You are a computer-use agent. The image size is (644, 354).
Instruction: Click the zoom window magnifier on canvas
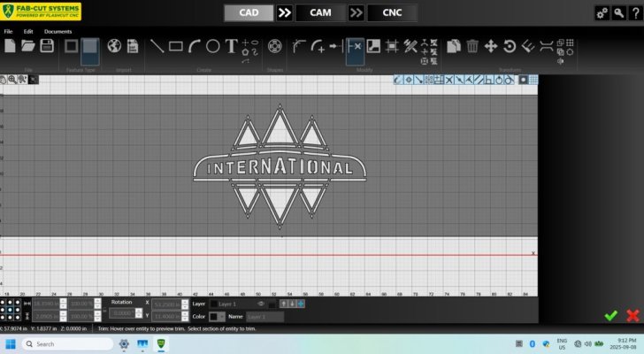coord(22,80)
